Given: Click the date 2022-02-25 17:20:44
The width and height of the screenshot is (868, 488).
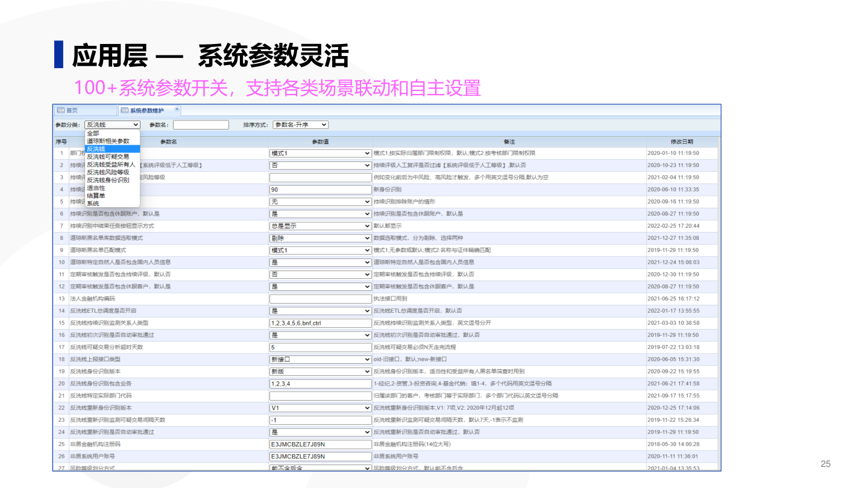Looking at the screenshot, I should coord(673,226).
